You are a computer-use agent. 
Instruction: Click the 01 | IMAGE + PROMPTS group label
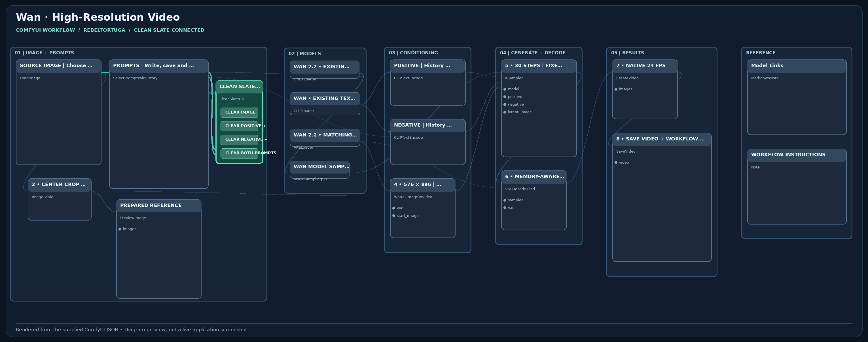(x=44, y=53)
